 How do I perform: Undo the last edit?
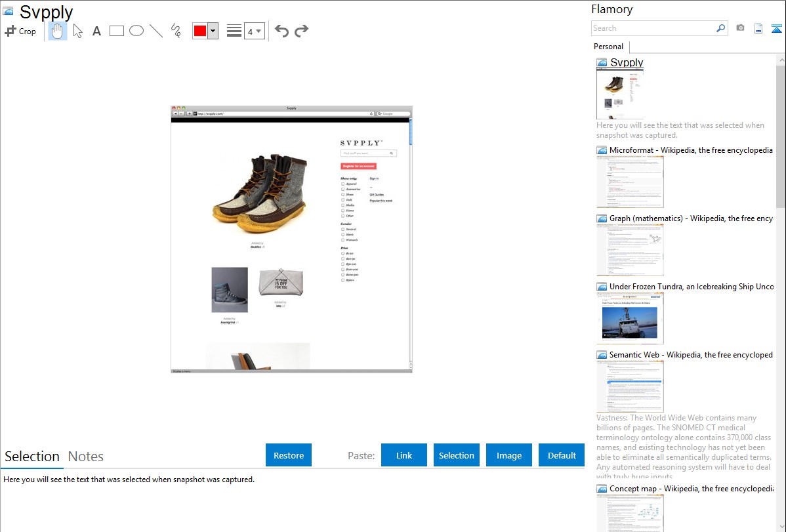point(281,31)
